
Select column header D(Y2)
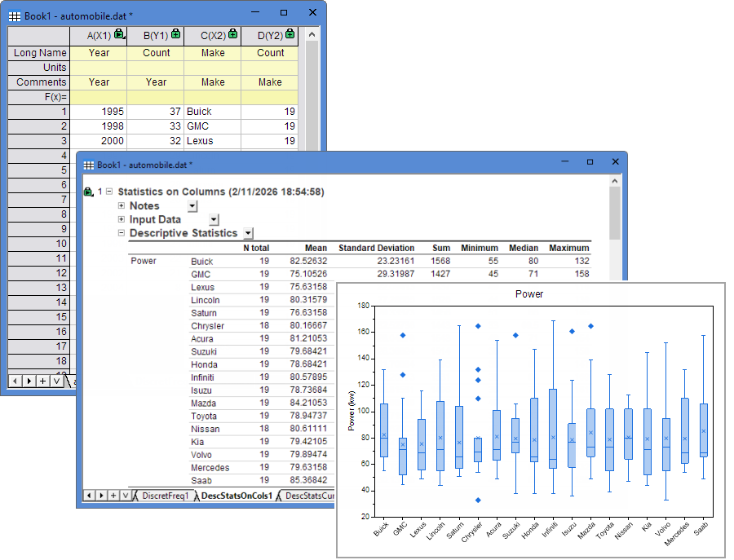(x=270, y=36)
